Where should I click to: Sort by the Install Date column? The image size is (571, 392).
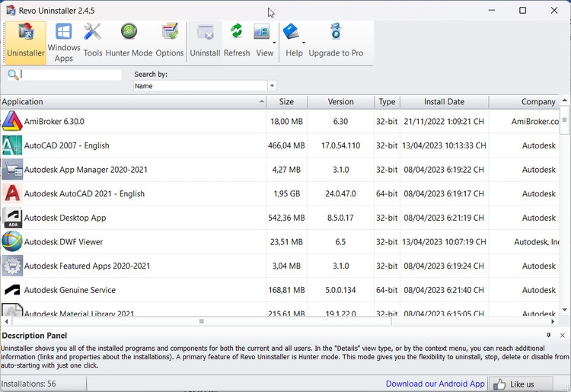[445, 102]
